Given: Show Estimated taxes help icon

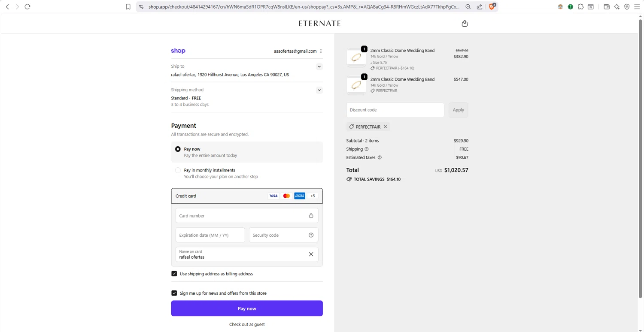Looking at the screenshot, I should click(380, 158).
